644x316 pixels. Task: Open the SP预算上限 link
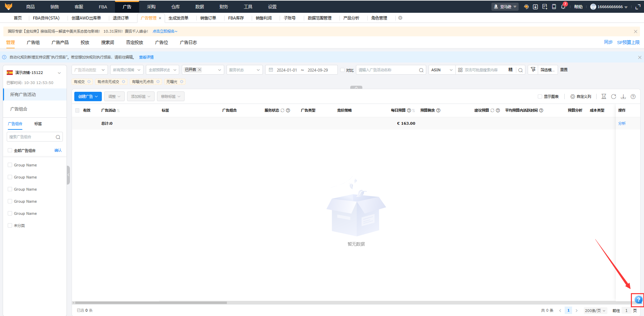point(628,42)
